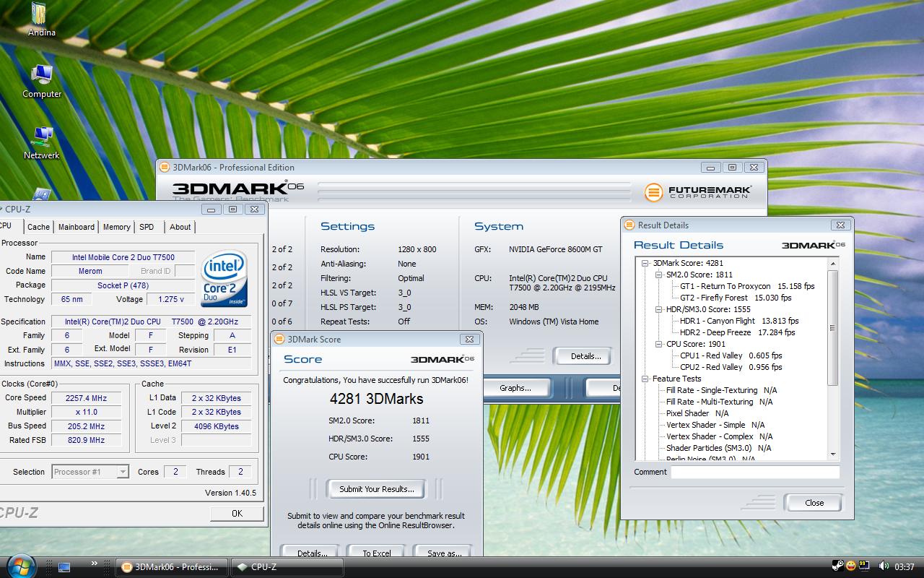Click the 3DMark06 main window title icon
The height and width of the screenshot is (578, 924).
tap(165, 168)
